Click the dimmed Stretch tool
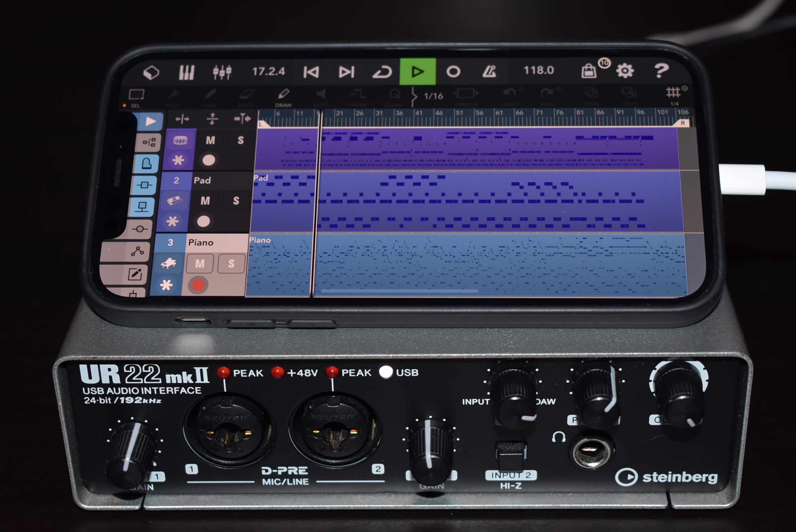796x532 pixels. click(x=466, y=97)
